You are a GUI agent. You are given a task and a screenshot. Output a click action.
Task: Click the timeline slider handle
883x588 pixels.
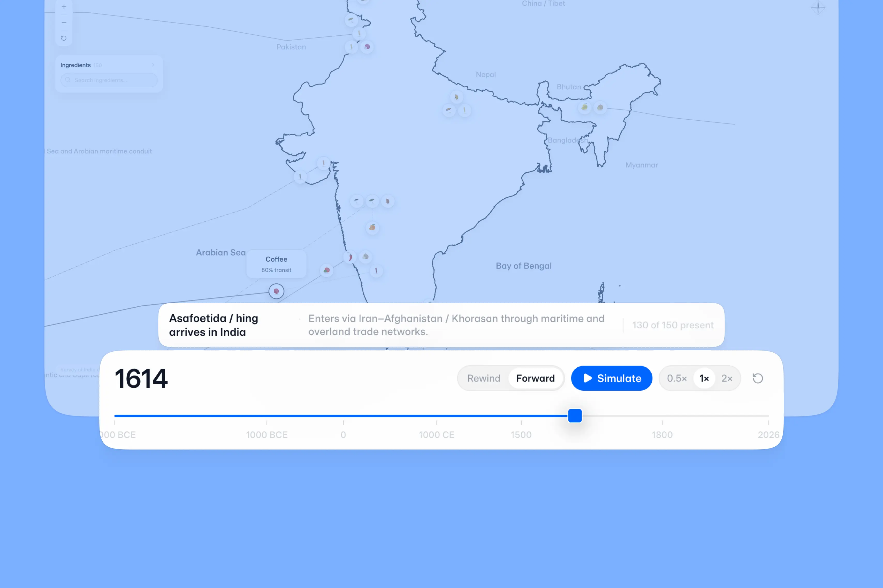[574, 416]
